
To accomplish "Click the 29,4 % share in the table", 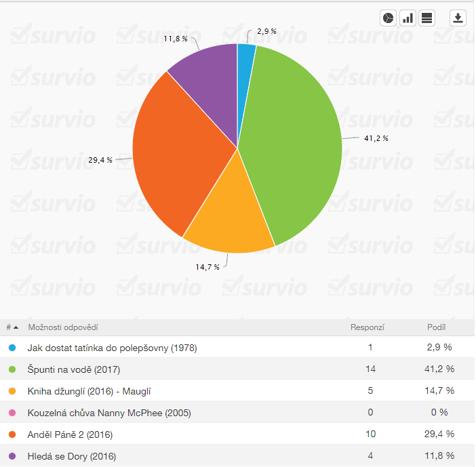I will pos(439,434).
